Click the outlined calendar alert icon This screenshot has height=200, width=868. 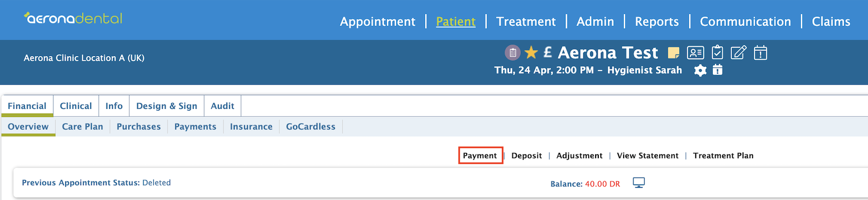[x=760, y=52]
